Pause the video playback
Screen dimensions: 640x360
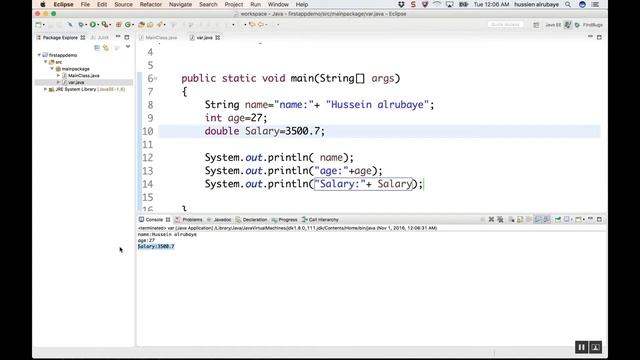coord(581,347)
